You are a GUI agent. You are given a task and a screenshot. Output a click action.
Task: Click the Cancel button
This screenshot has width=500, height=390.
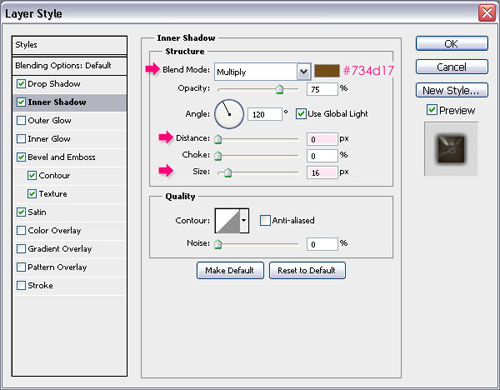point(452,67)
